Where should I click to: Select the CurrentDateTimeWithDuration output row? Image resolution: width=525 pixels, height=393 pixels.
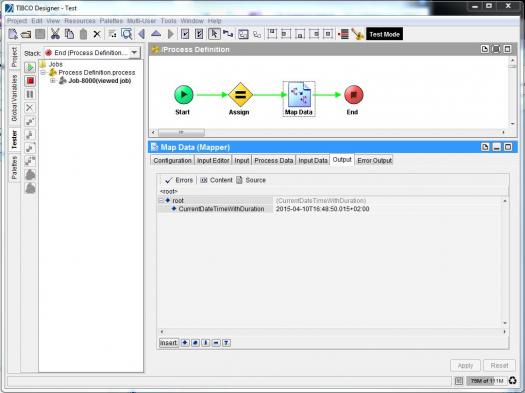click(221, 209)
